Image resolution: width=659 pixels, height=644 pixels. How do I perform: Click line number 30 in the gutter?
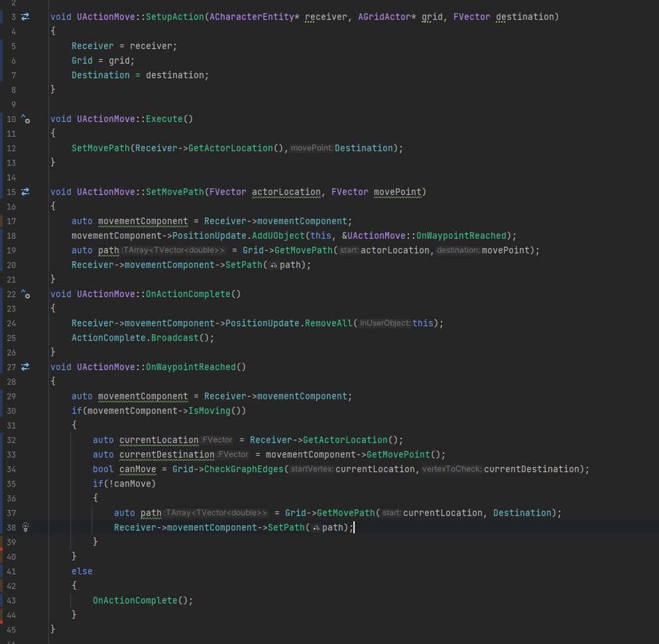(11, 411)
